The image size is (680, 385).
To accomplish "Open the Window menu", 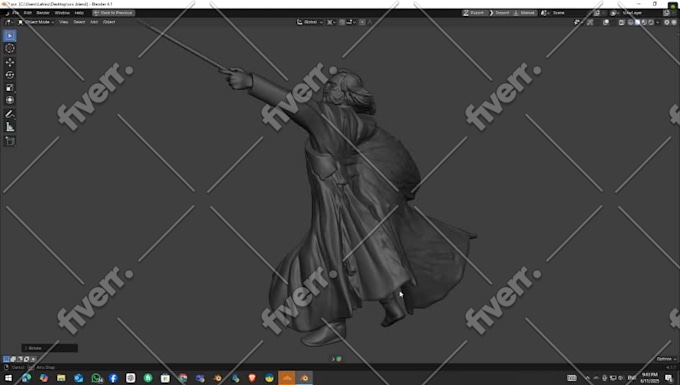I will [62, 13].
